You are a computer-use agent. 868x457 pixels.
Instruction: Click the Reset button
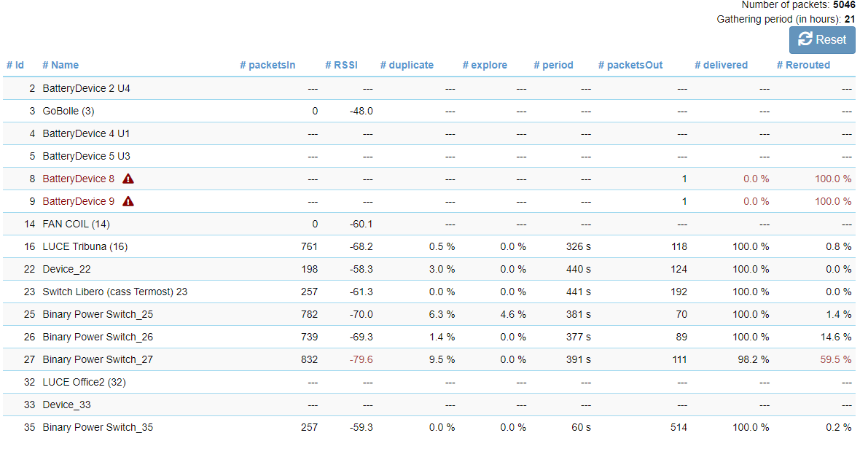[822, 40]
